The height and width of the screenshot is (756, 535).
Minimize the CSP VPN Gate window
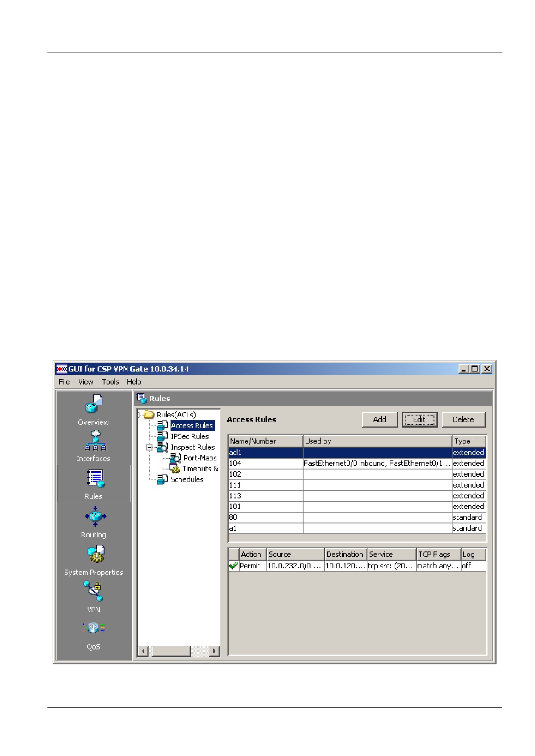[x=464, y=369]
